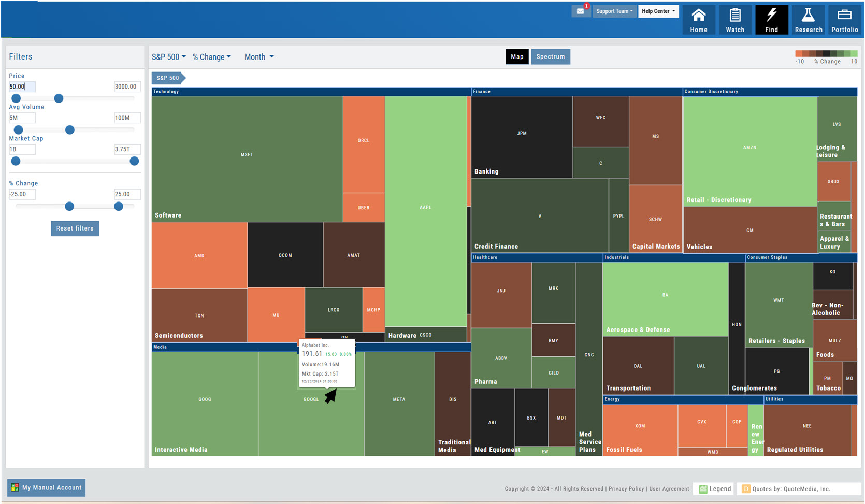Click the SBUX tile

[833, 181]
